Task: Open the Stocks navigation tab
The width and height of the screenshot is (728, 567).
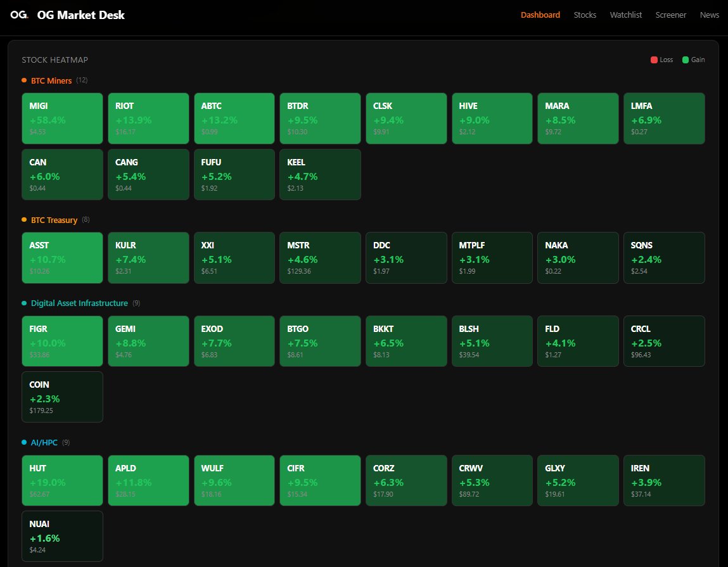Action: [x=585, y=15]
